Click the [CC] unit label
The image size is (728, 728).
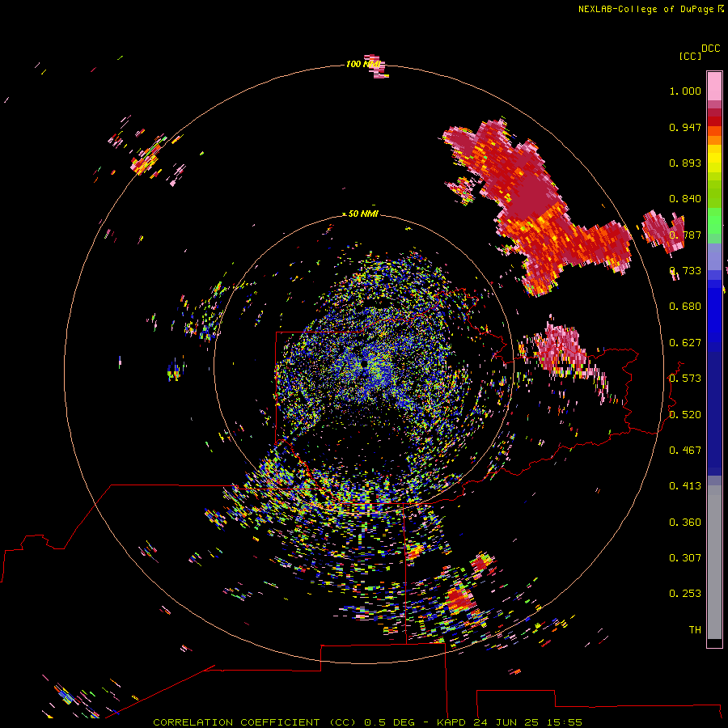(690, 56)
